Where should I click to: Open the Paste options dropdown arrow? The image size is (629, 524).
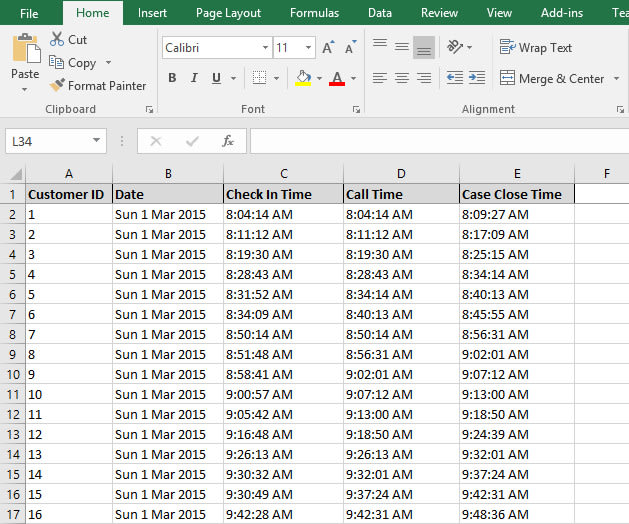[x=25, y=89]
